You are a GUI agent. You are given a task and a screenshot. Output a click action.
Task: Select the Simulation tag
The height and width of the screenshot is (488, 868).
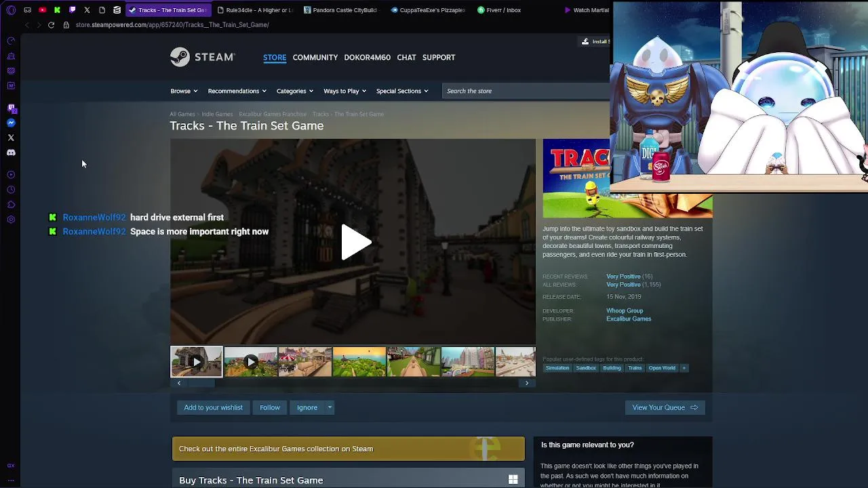[x=557, y=368]
